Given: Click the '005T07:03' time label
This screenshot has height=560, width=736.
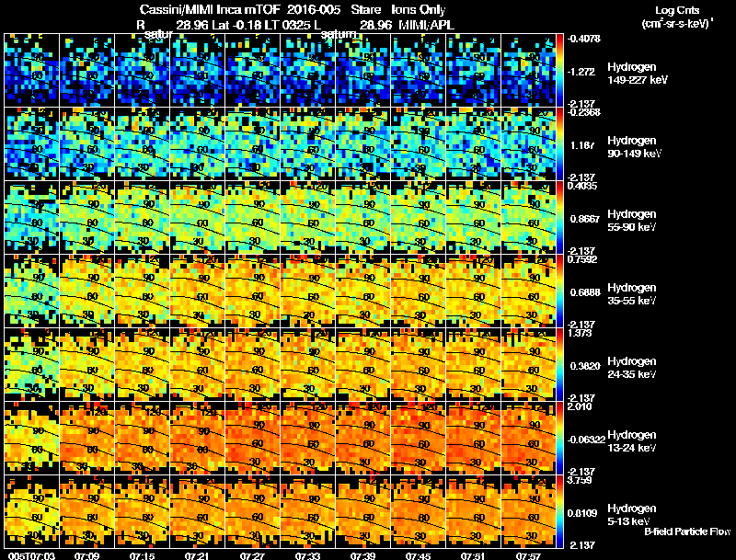Looking at the screenshot, I should (32, 556).
